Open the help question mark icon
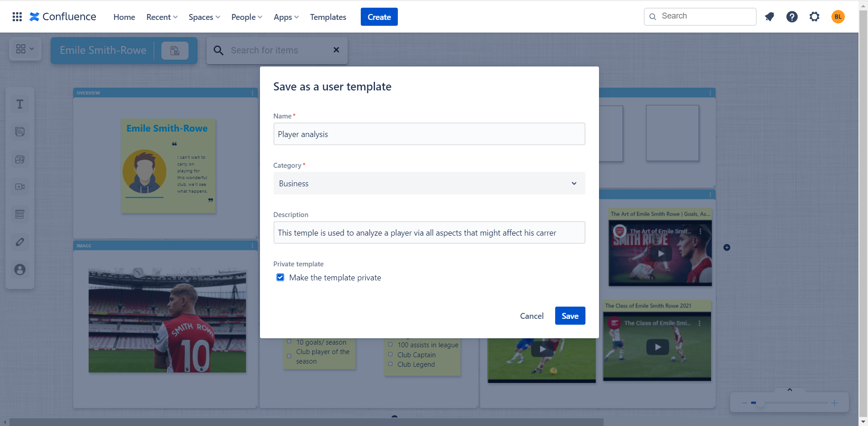Image resolution: width=868 pixels, height=426 pixels. coord(792,17)
